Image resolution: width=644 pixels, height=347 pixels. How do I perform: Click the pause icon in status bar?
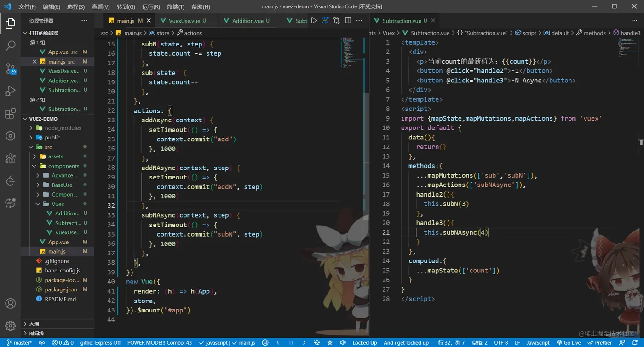click(291, 342)
